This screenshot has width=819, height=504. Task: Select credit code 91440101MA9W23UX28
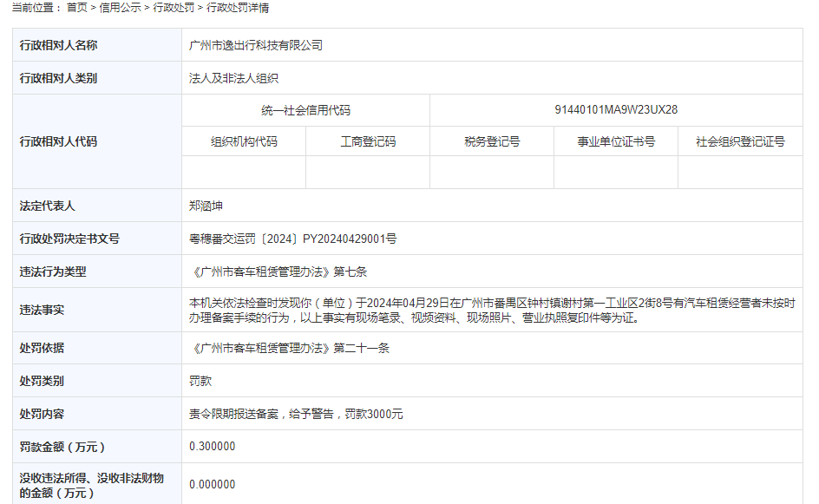[x=616, y=109]
